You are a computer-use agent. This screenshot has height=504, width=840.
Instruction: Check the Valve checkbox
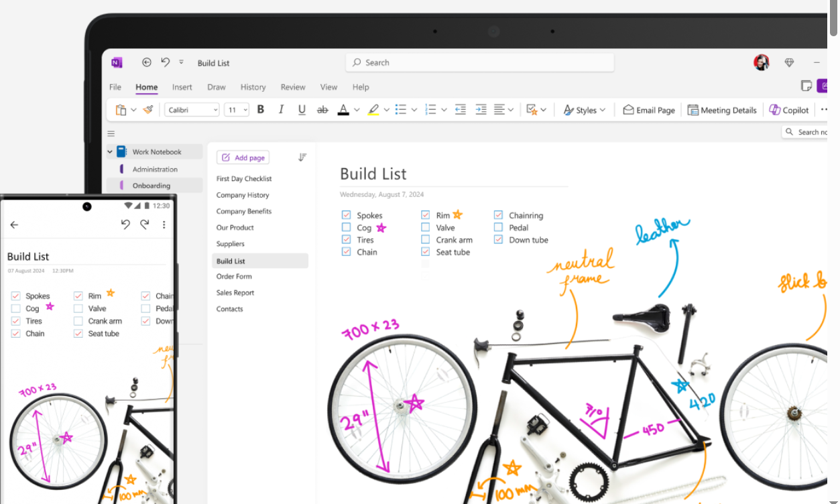[426, 227]
